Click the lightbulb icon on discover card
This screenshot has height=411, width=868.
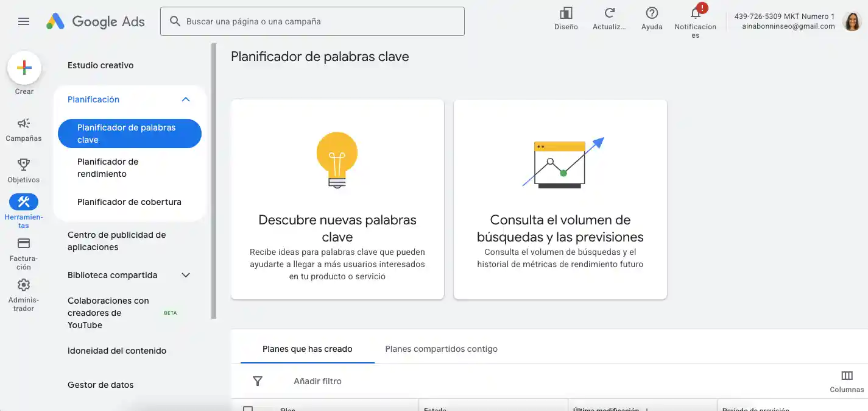coord(337,160)
